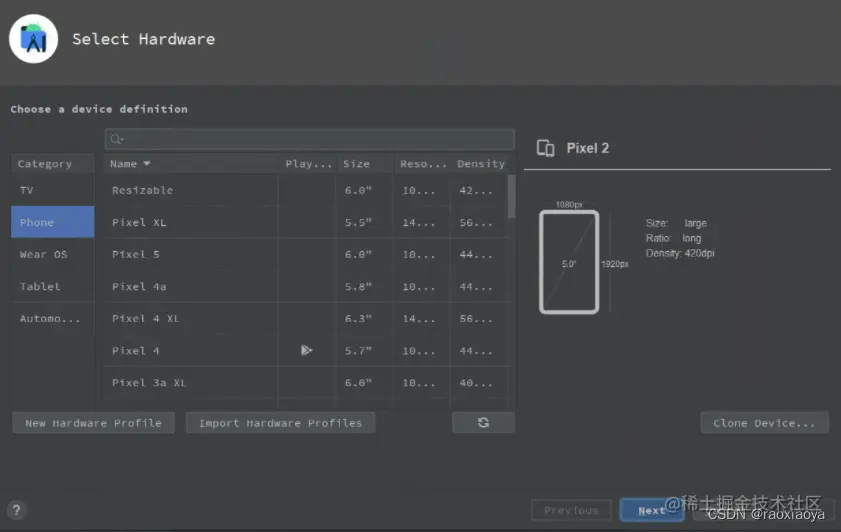Click Import Hardware Profiles button
Screen dimensions: 841x532
281,423
